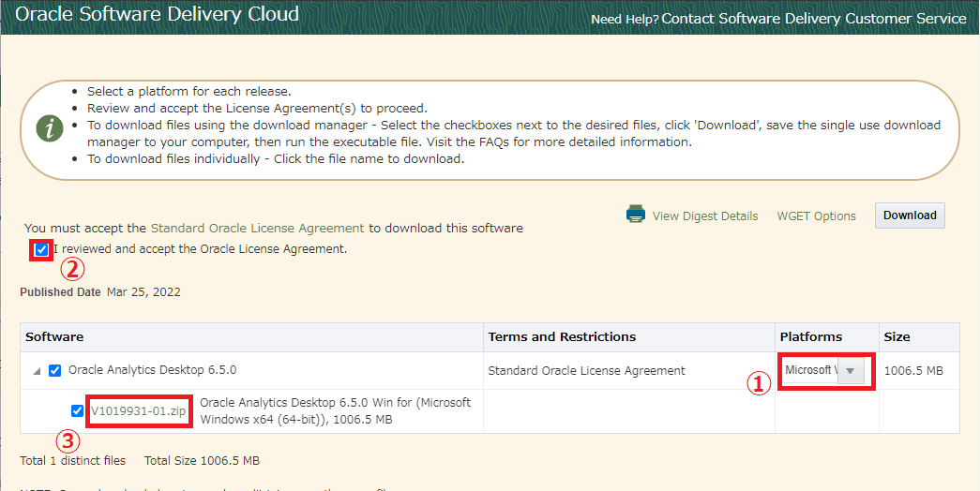Screen dimensions: 980x491
Task: Open the Platforms dropdown for Oracle Analytics Desktop
Action: click(850, 370)
